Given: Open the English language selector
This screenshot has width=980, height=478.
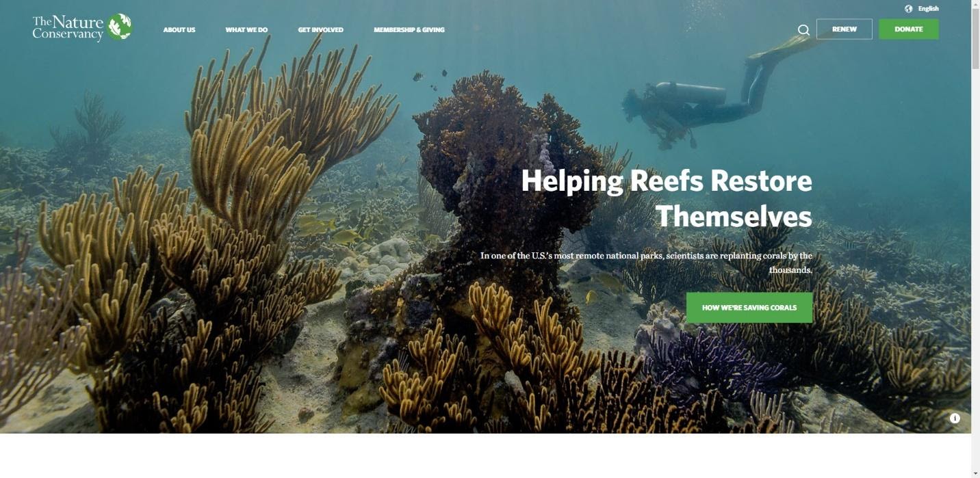Looking at the screenshot, I should (x=928, y=9).
